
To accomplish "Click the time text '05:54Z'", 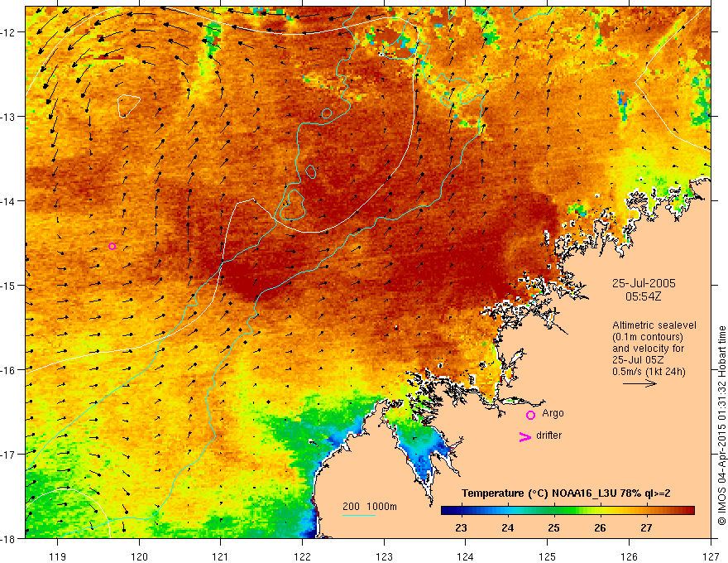I will 643,296.
